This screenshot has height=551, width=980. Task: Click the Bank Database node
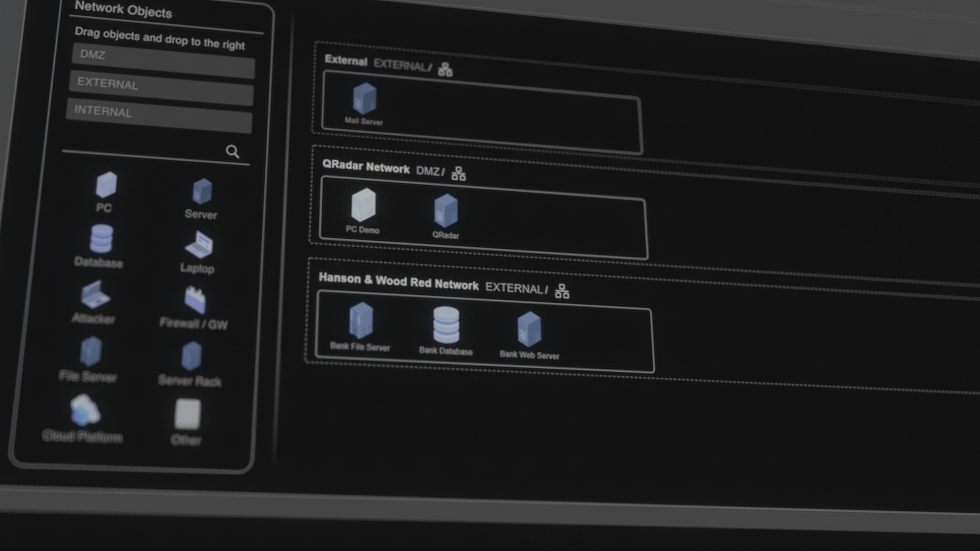pos(446,325)
